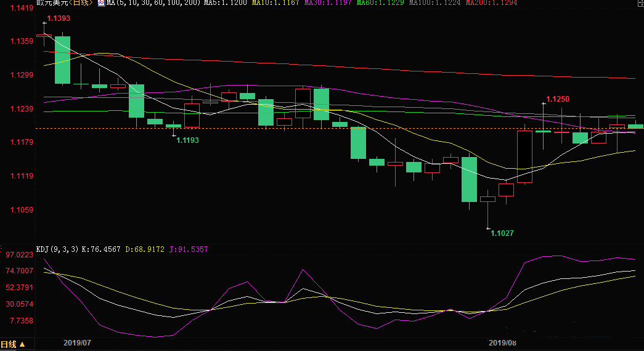
Task: Click the 1.1250 price annotation
Action: click(x=558, y=99)
